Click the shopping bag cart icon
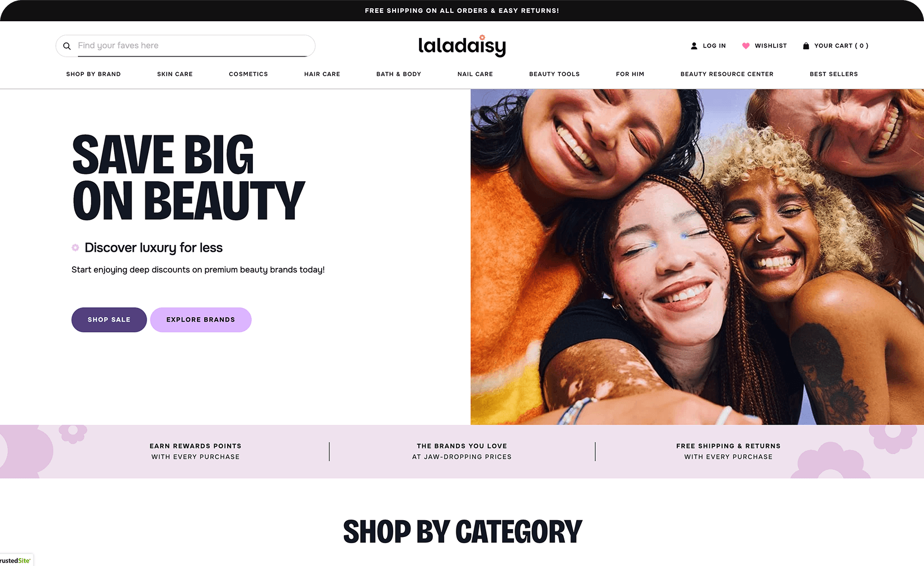Image resolution: width=924 pixels, height=566 pixels. click(x=806, y=46)
